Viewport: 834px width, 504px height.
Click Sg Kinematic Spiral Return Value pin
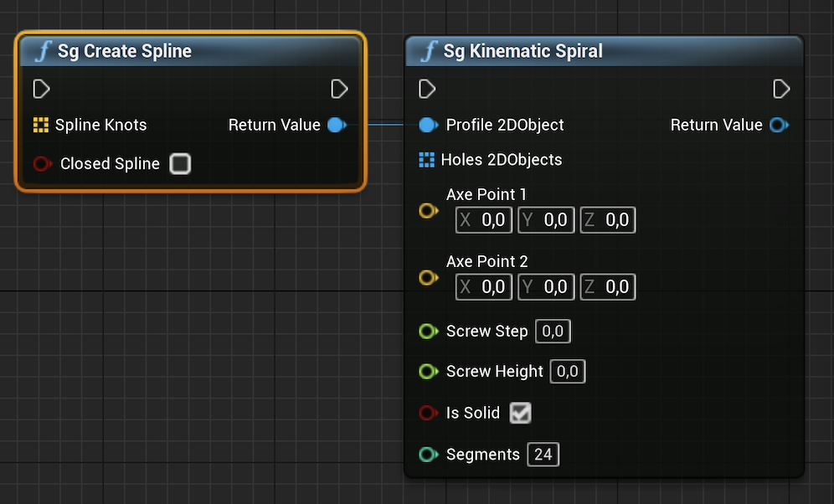tap(780, 125)
